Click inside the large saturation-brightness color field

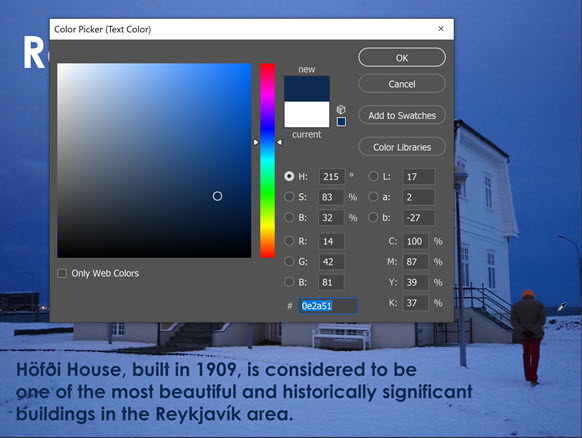click(x=154, y=160)
